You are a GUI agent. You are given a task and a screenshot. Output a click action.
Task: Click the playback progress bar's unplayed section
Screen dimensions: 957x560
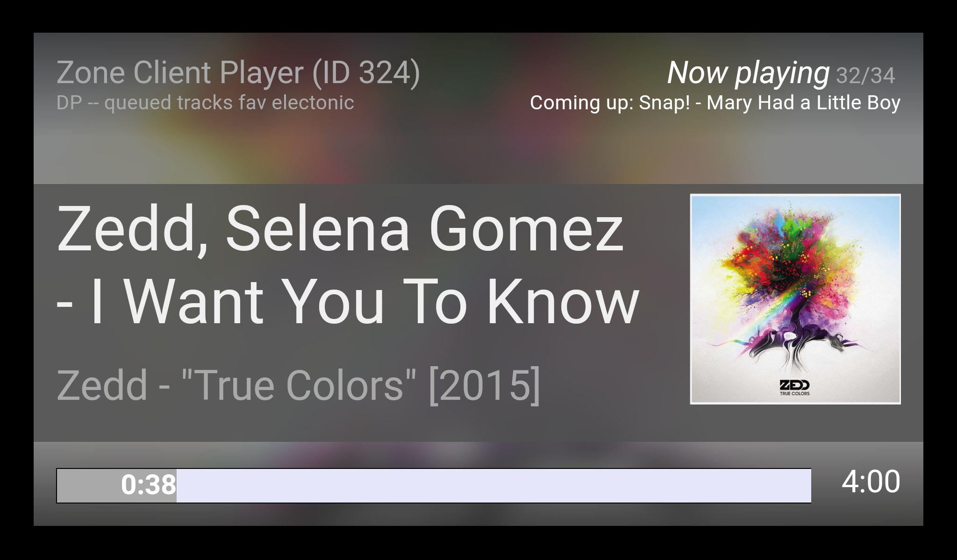click(493, 486)
